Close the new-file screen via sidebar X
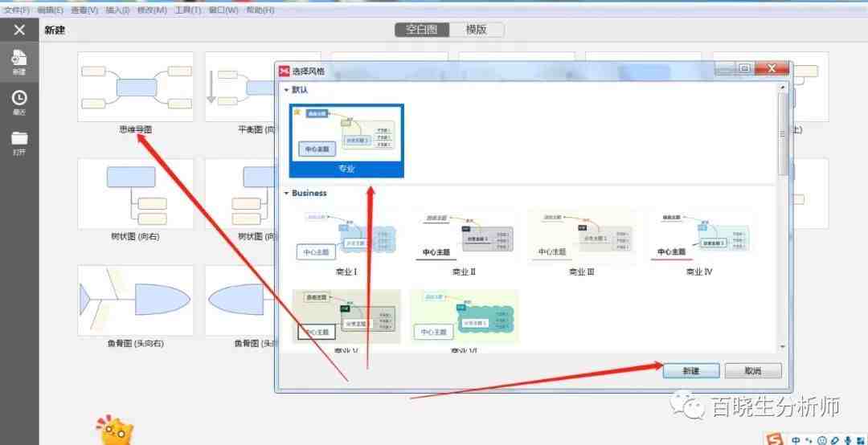The image size is (868, 445). (x=19, y=30)
